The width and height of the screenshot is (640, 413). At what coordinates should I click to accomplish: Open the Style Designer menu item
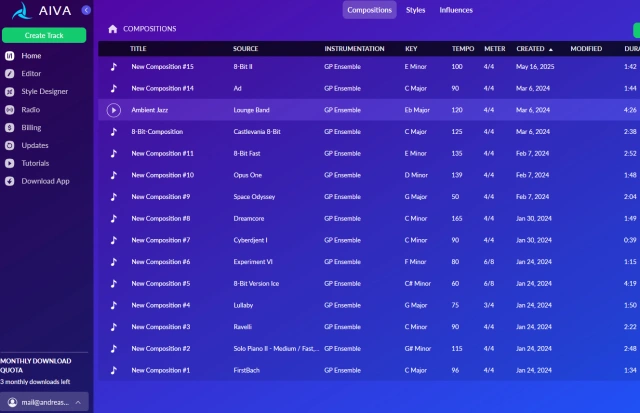[44, 92]
